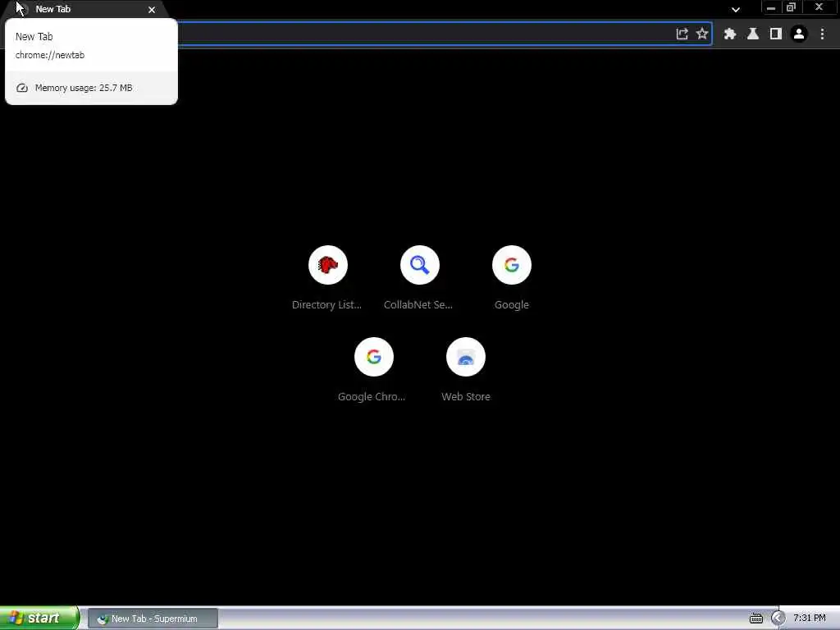Open the Google Chrome shortcut tile
The width and height of the screenshot is (840, 630).
click(373, 370)
